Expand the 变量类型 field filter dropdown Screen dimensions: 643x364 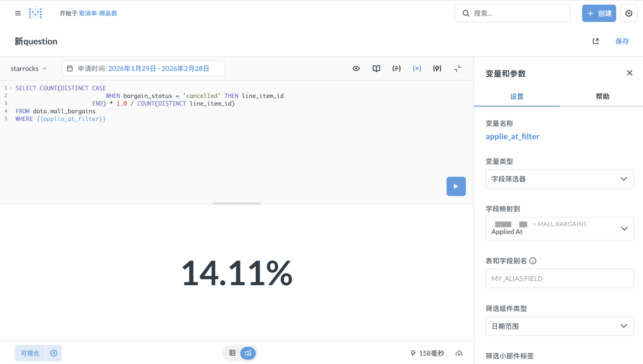[x=559, y=179]
